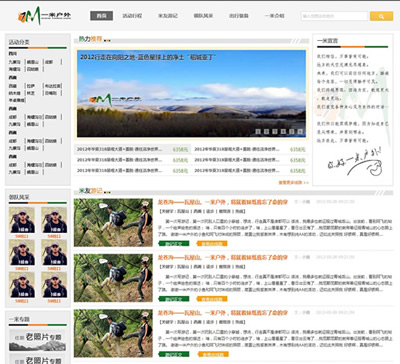Open the third travel note's orange title
This screenshot has width=400, height=364.
coord(222,313)
